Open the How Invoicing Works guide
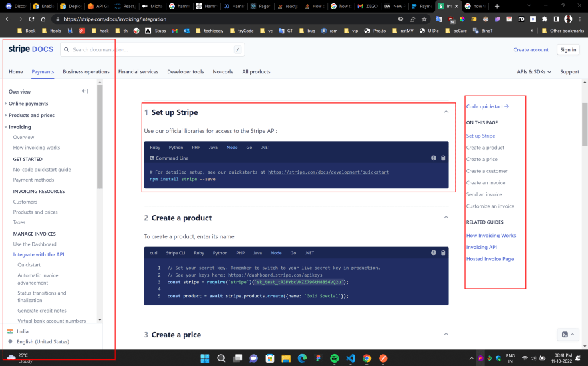The height and width of the screenshot is (366, 588). point(491,236)
